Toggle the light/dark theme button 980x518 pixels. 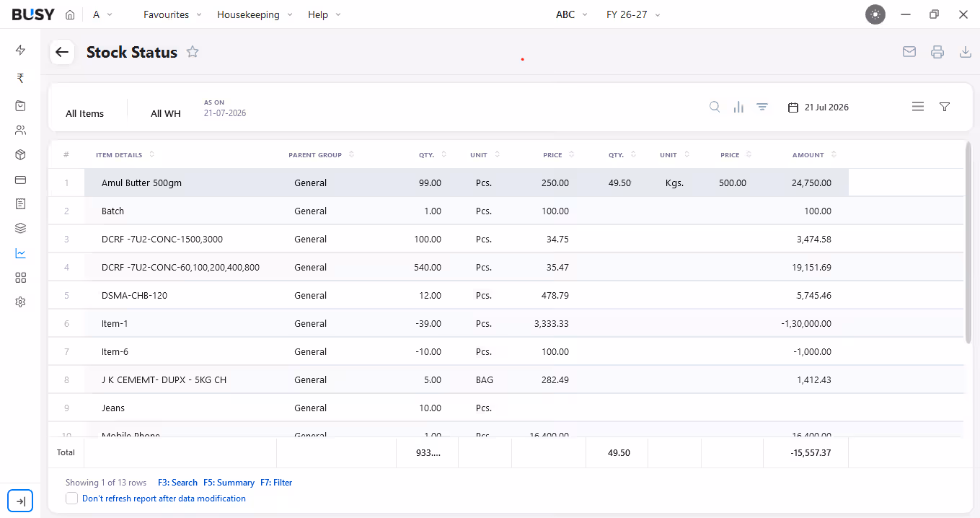pyautogui.click(x=875, y=14)
